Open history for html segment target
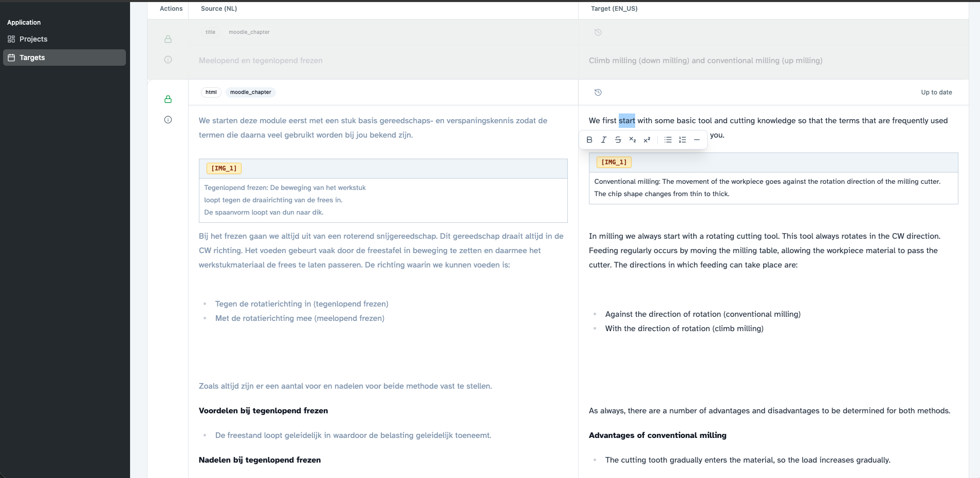 (598, 92)
